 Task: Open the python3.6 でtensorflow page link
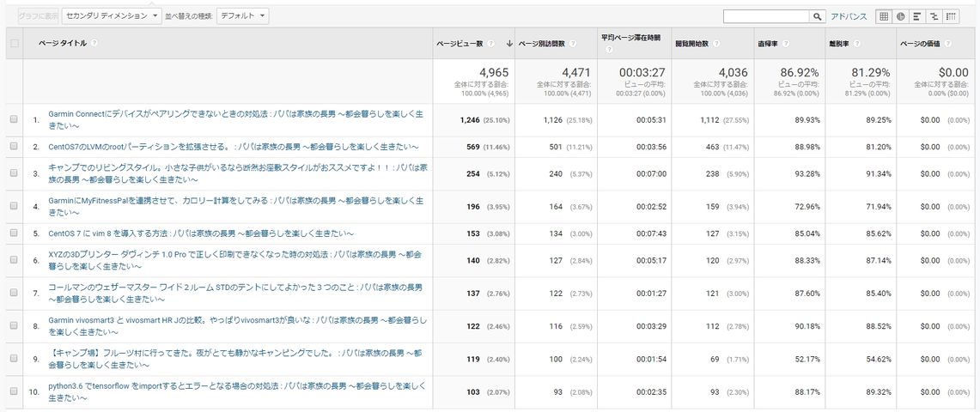point(238,392)
